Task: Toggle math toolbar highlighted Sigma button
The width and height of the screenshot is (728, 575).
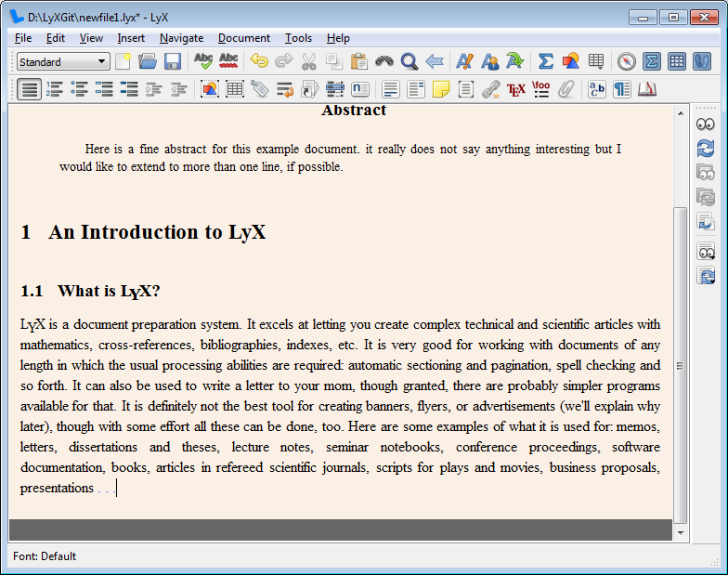Action: click(652, 61)
